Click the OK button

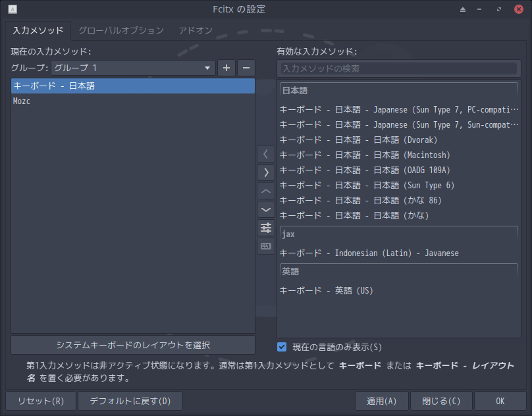tap(500, 401)
